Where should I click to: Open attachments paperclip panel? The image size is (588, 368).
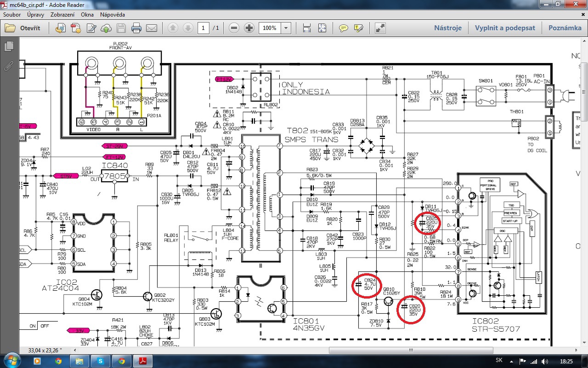tap(8, 66)
